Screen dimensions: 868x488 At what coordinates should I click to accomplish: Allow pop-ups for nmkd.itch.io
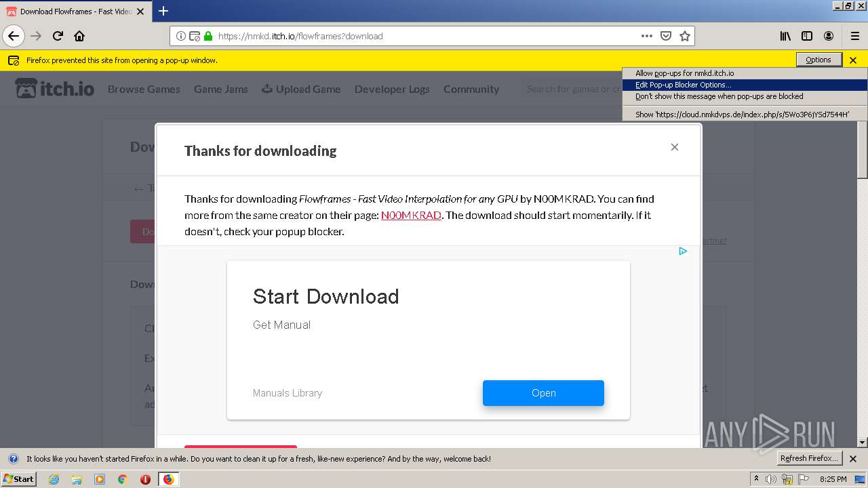coord(745,73)
